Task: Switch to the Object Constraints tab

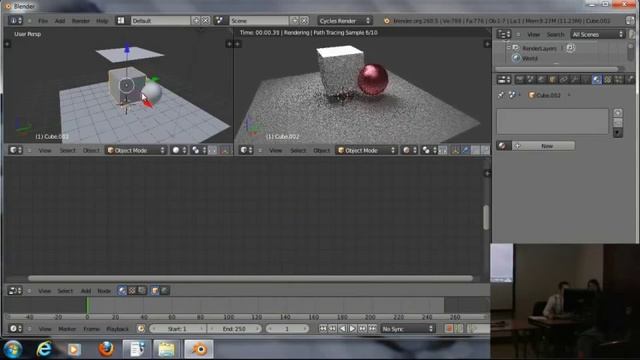Action: tap(563, 79)
